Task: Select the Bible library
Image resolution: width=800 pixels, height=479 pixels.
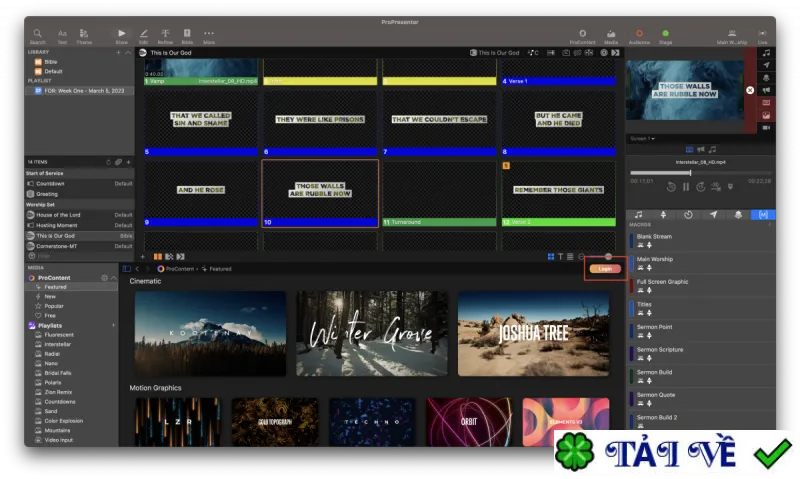Action: click(x=51, y=62)
